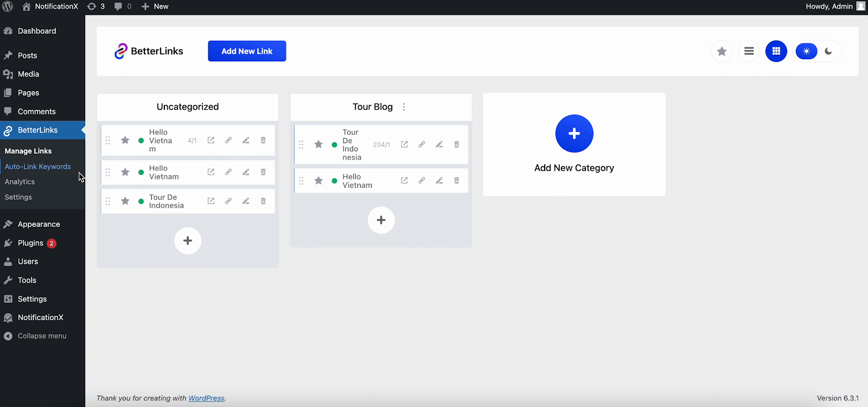Open Pages menu in sidebar

point(42,93)
